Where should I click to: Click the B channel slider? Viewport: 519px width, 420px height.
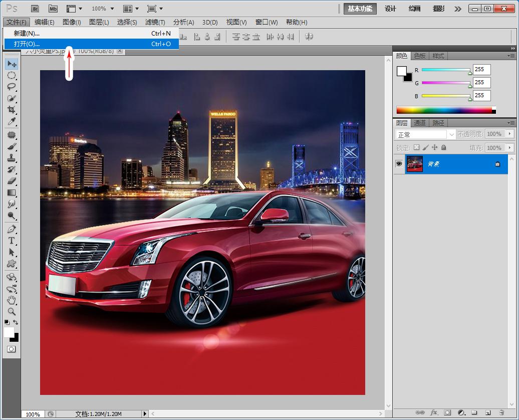pos(446,96)
